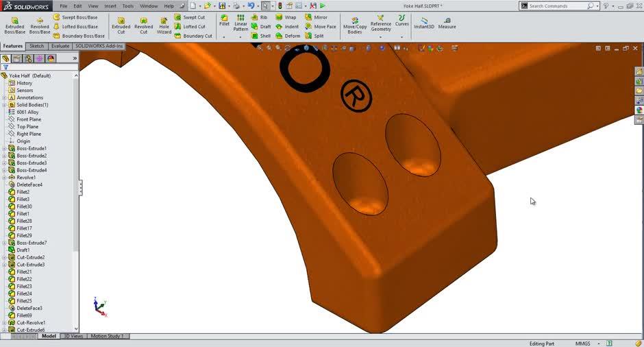Select the Draft feature tool

point(260,27)
